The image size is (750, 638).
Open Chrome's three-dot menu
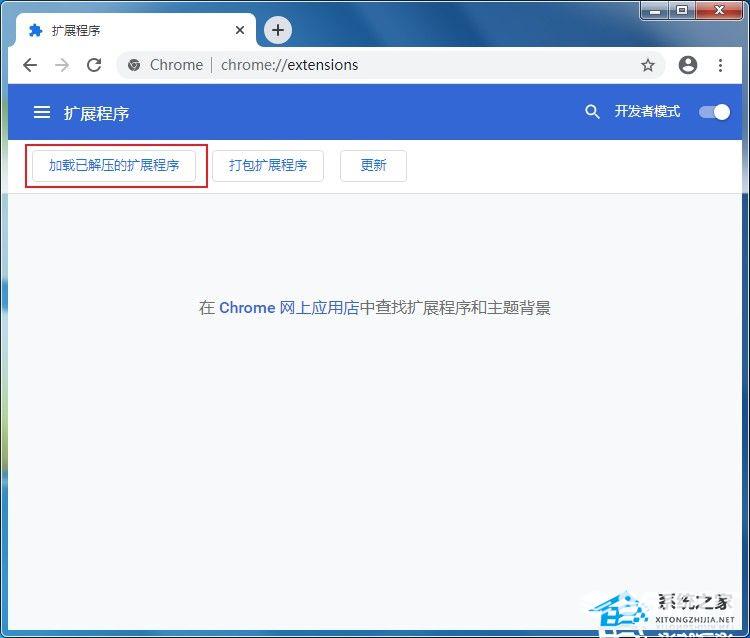point(720,65)
